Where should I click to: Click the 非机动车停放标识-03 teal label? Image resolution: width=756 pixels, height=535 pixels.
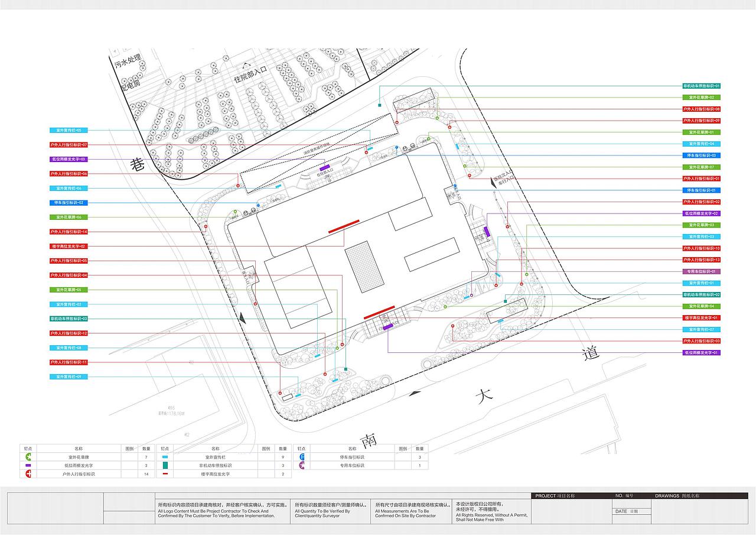click(x=69, y=319)
